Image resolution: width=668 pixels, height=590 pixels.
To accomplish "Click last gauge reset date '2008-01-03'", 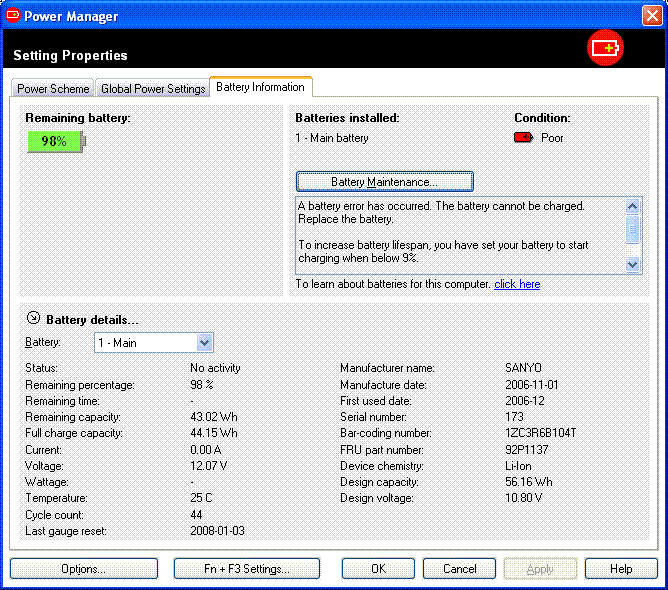I will (x=217, y=531).
